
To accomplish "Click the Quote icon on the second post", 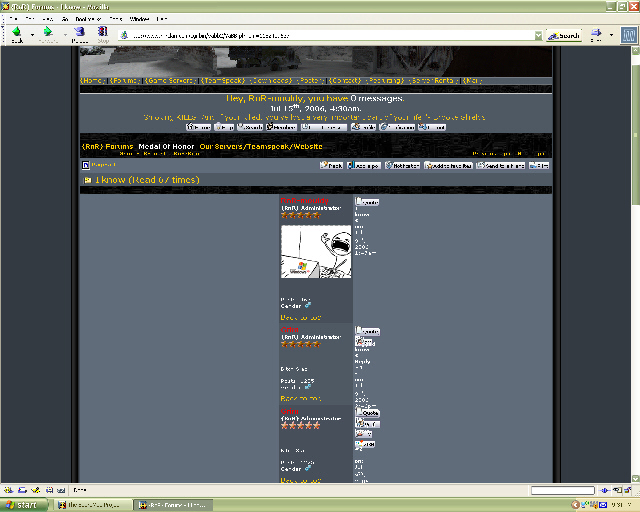I will point(366,331).
